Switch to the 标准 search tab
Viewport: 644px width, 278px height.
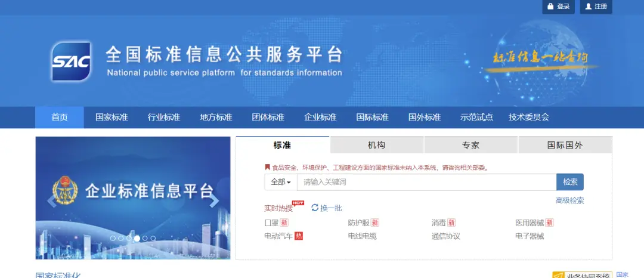(283, 145)
